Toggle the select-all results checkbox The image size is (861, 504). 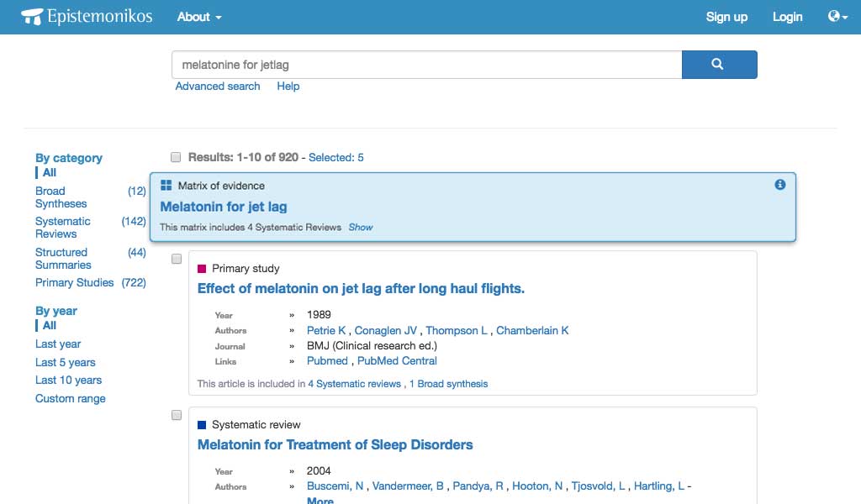pos(176,157)
